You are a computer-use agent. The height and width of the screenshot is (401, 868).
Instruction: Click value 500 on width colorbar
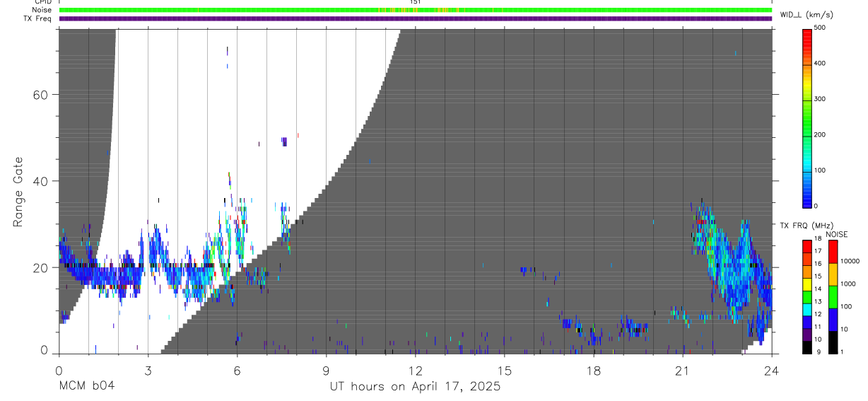click(821, 28)
